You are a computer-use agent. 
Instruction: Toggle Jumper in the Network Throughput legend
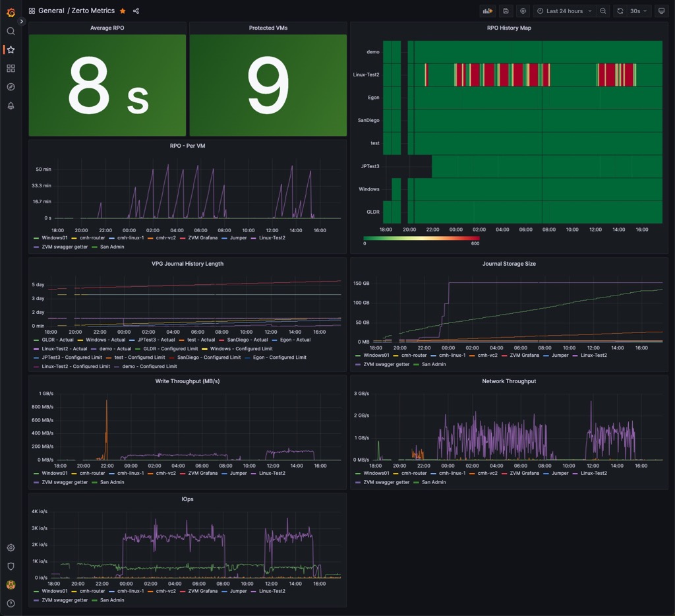(x=560, y=474)
